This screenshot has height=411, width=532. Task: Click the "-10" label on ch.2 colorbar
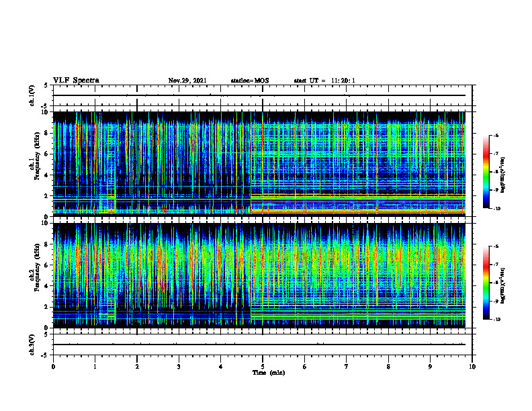pyautogui.click(x=496, y=320)
